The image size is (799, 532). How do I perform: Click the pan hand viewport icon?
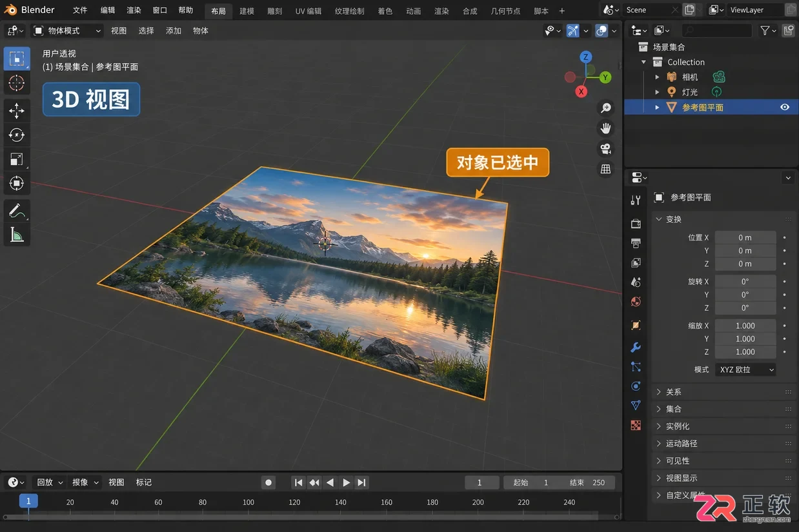pos(605,128)
